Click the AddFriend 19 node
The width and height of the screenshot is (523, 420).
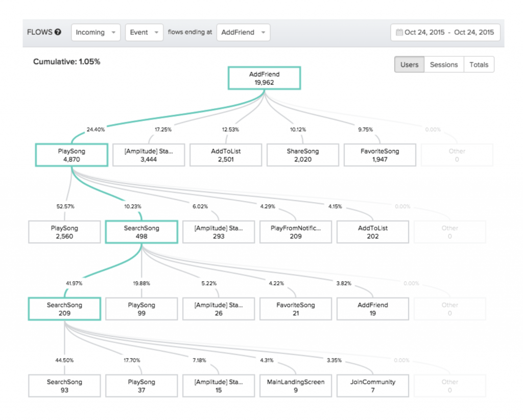373,309
